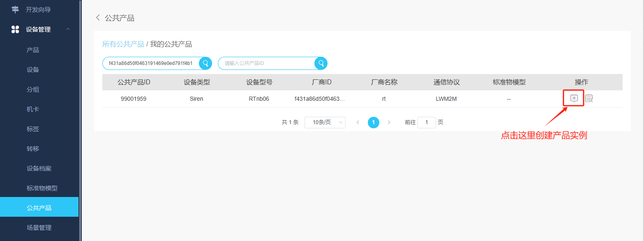Open 设备档案 in the sidebar
644x241 pixels.
pyautogui.click(x=39, y=168)
